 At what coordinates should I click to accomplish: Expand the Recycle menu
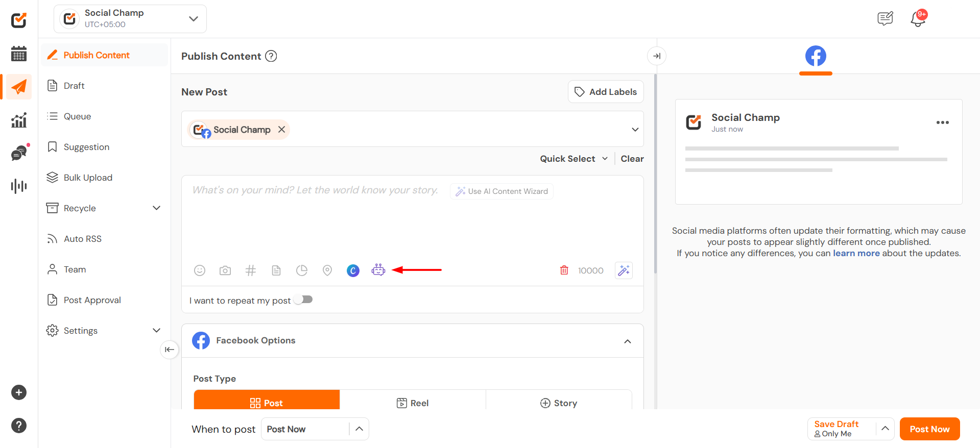point(156,208)
